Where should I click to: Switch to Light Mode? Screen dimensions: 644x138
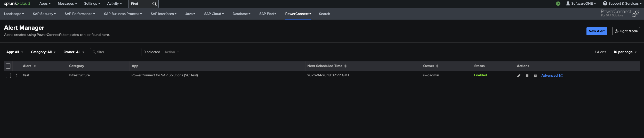pos(626,31)
